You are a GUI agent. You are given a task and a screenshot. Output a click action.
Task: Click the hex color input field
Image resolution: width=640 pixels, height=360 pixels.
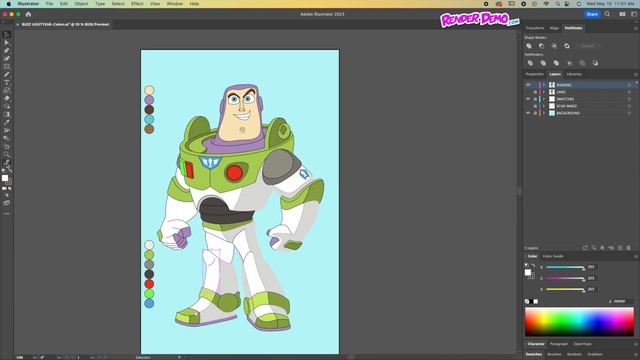click(622, 302)
